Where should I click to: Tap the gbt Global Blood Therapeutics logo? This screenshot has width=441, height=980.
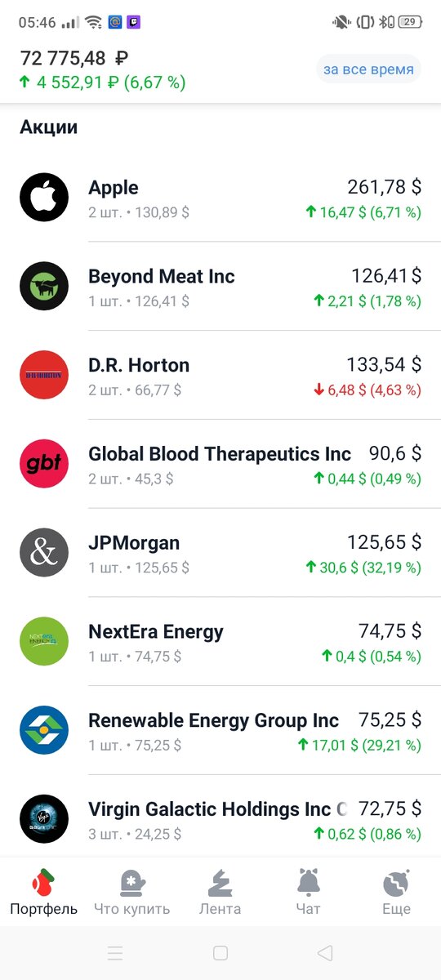click(x=44, y=464)
